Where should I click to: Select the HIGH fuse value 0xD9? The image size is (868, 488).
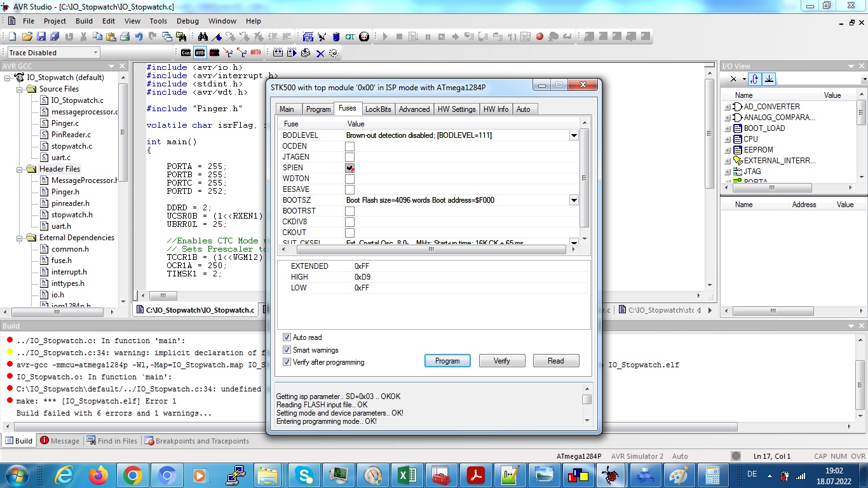point(362,277)
